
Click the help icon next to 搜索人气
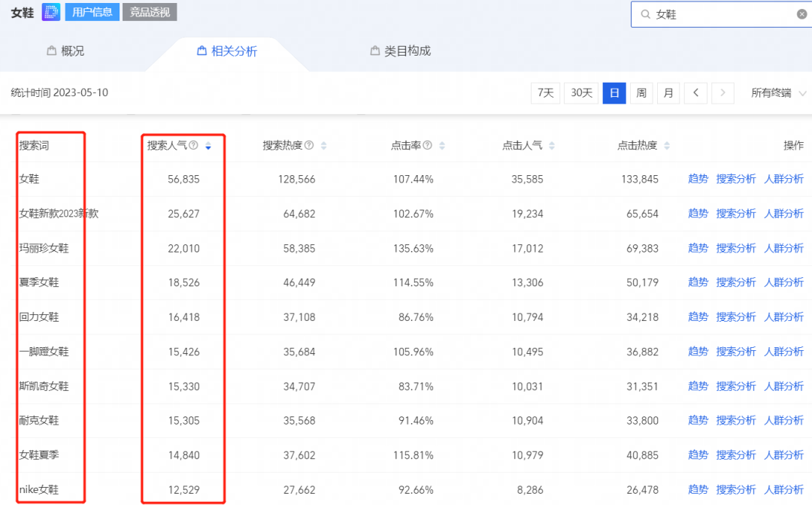click(x=193, y=145)
